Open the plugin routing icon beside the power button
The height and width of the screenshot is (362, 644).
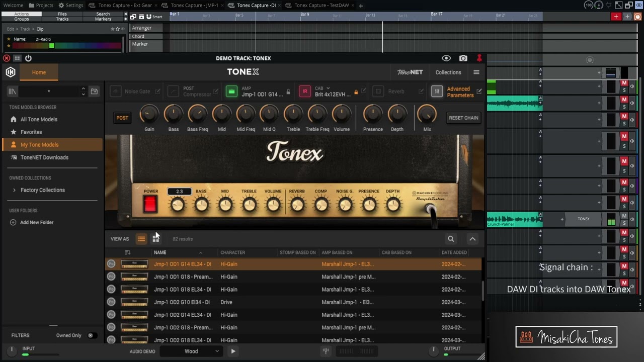click(x=17, y=58)
